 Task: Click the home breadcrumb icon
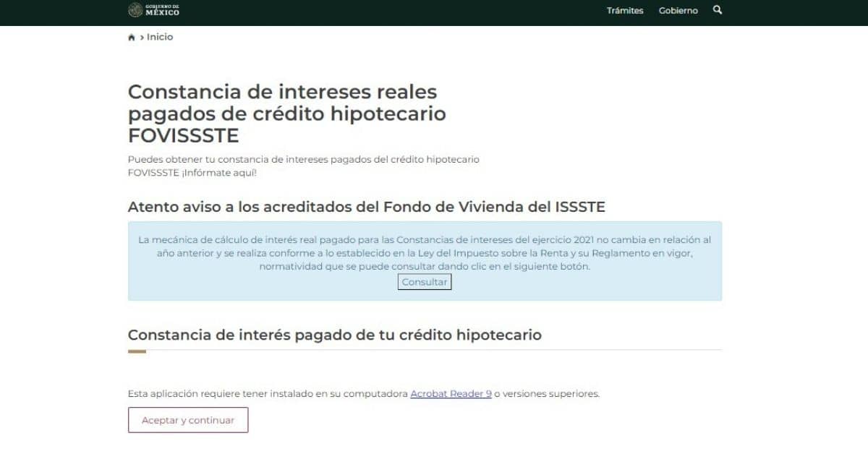pyautogui.click(x=132, y=38)
